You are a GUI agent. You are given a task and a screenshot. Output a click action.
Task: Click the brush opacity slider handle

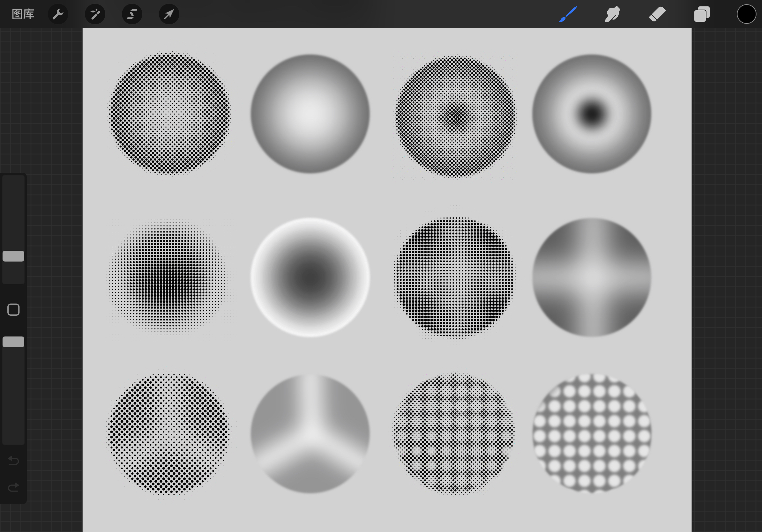pyautogui.click(x=13, y=342)
